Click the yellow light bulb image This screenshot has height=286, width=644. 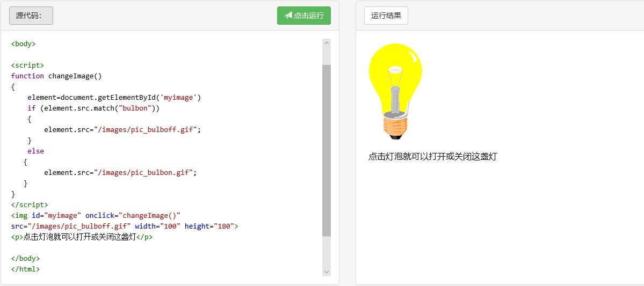click(395, 91)
